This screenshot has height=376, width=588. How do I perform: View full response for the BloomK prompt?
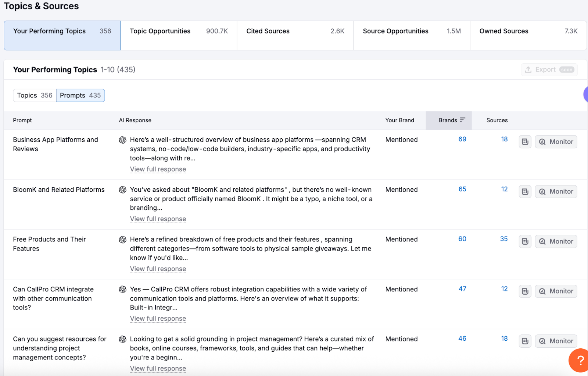[x=158, y=219]
